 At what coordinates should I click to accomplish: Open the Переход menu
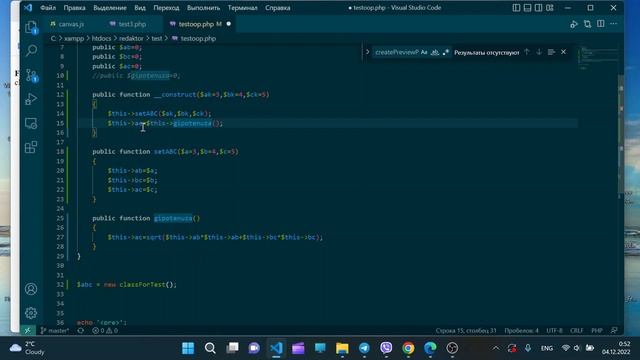166,8
